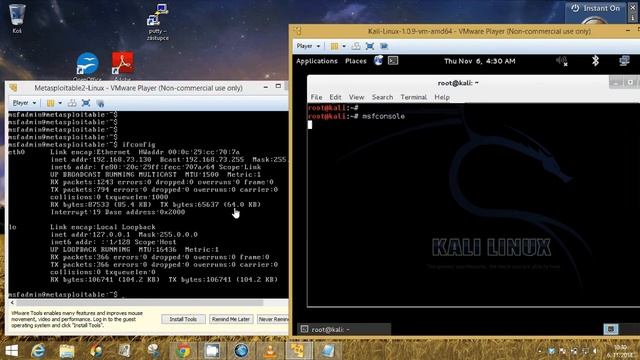Click horizontal scrollbar in Metasploitable2 window
This screenshot has width=640, height=360.
[139, 303]
